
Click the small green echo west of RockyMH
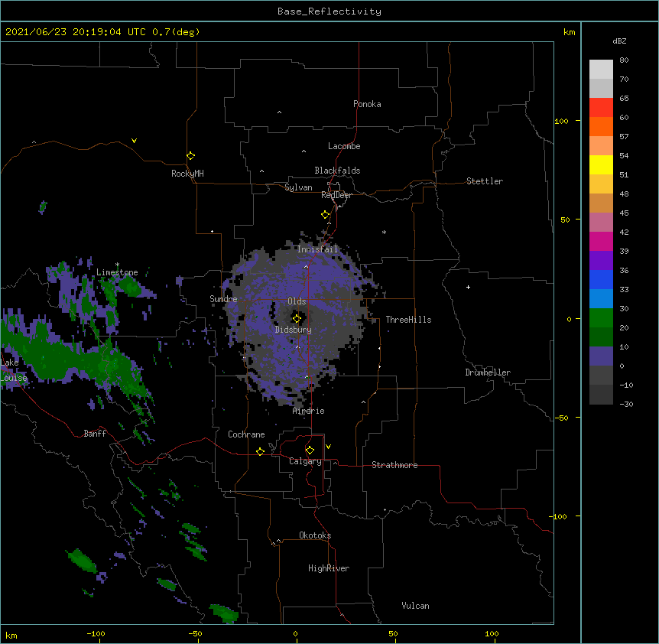(x=43, y=207)
